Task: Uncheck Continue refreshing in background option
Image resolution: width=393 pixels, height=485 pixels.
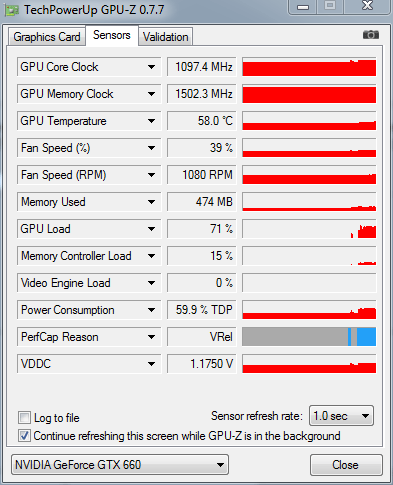Action: tap(24, 436)
